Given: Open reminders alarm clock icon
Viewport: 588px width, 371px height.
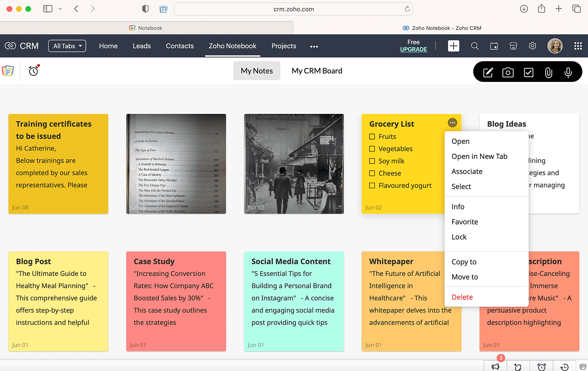Looking at the screenshot, I should [34, 71].
